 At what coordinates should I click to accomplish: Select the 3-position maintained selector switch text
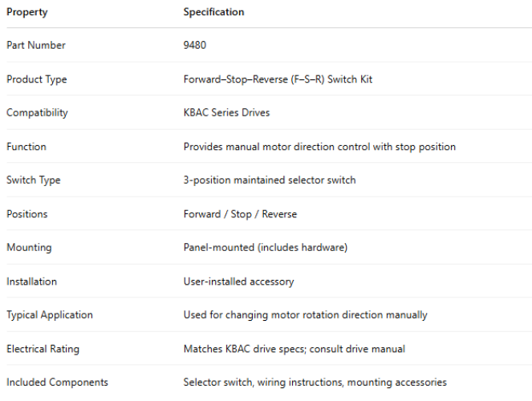(x=269, y=180)
